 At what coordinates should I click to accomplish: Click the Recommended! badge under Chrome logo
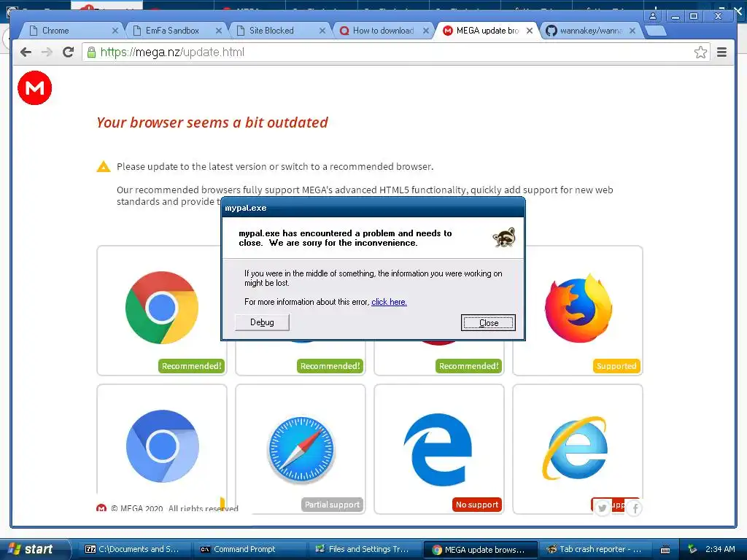pos(192,366)
